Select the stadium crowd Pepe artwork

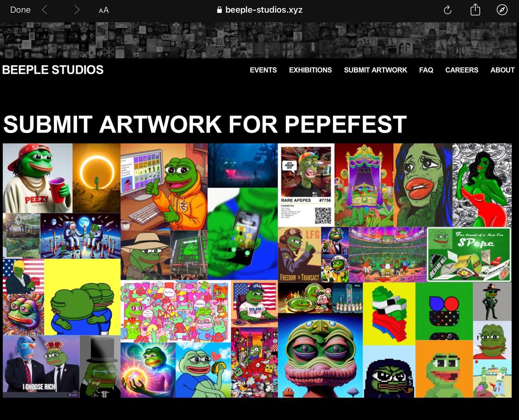click(x=388, y=254)
